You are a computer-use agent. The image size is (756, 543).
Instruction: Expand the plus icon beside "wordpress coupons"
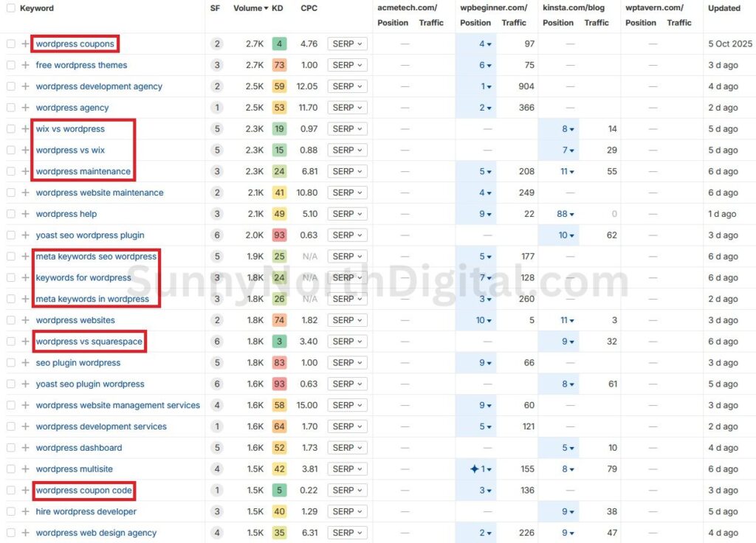pos(25,44)
